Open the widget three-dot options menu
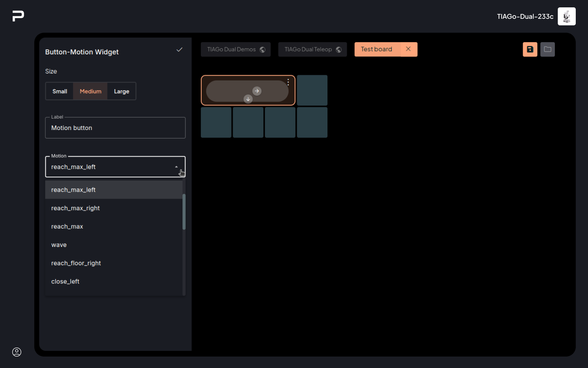The height and width of the screenshot is (368, 588). click(x=288, y=82)
